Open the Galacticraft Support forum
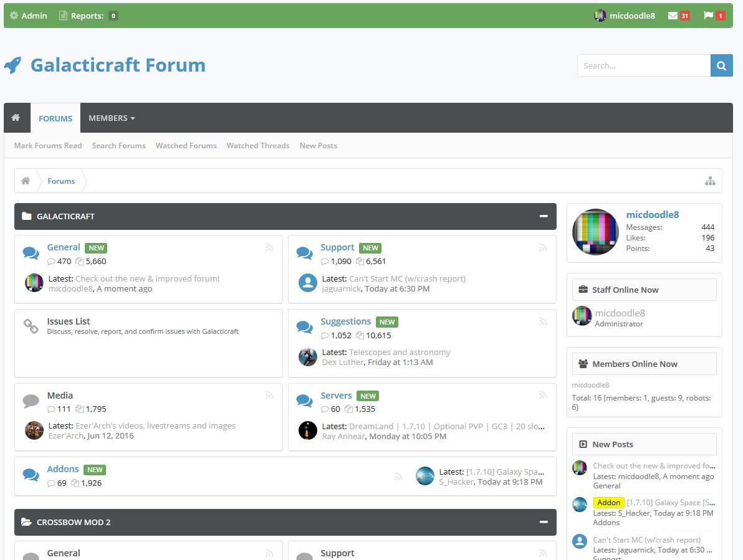743x560 pixels. click(337, 247)
